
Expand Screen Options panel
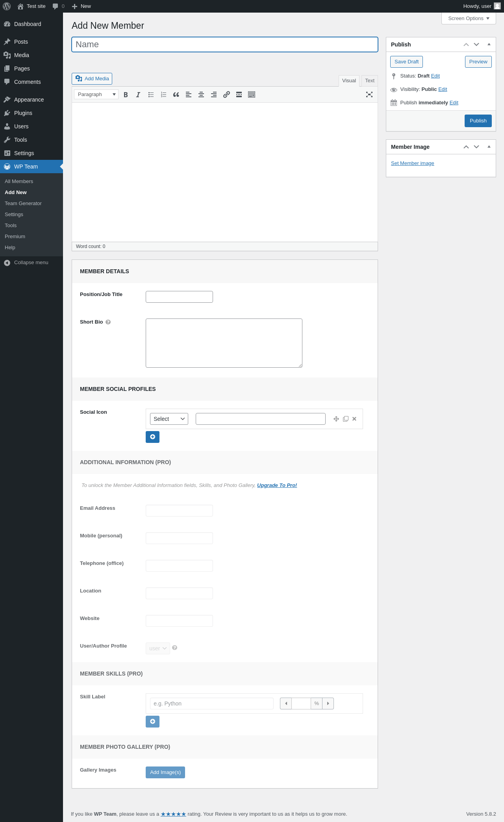[469, 19]
